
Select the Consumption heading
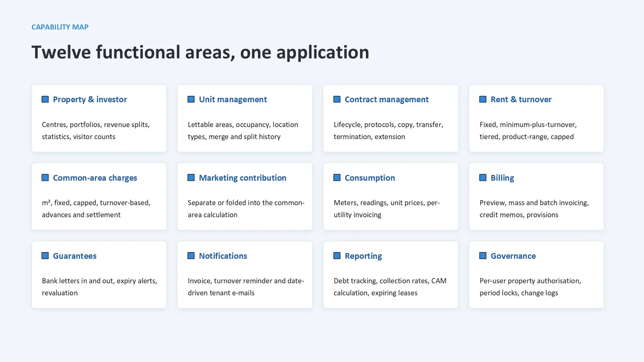370,178
